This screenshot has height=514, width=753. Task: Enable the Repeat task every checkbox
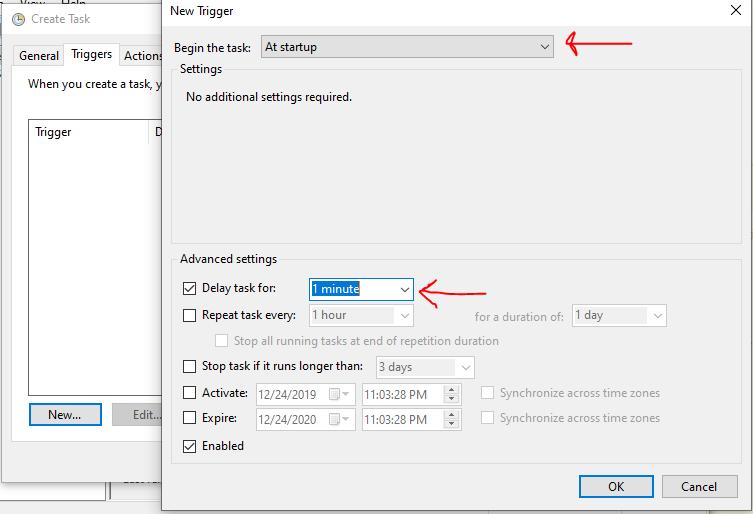coord(190,315)
